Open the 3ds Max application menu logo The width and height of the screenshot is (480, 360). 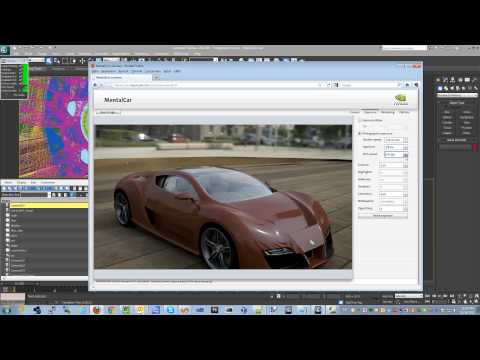tap(5, 50)
